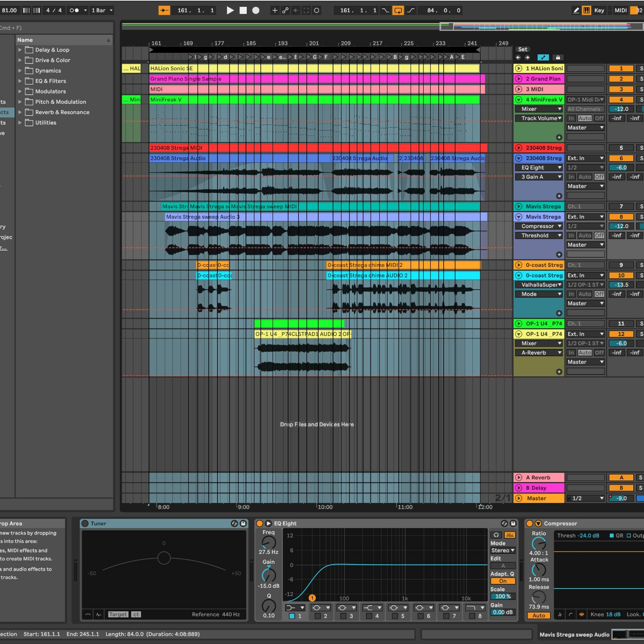
Task: Toggle the Compressor device activator
Action: (529, 523)
